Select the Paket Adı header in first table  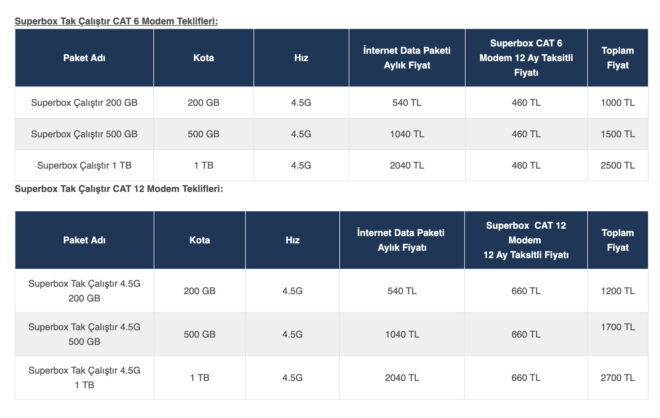tap(84, 58)
